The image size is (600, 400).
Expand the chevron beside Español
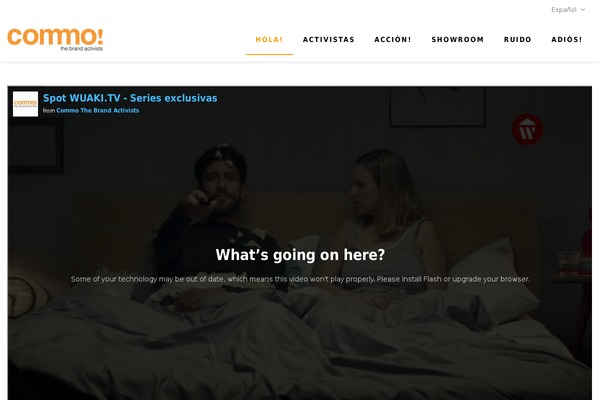pyautogui.click(x=583, y=10)
